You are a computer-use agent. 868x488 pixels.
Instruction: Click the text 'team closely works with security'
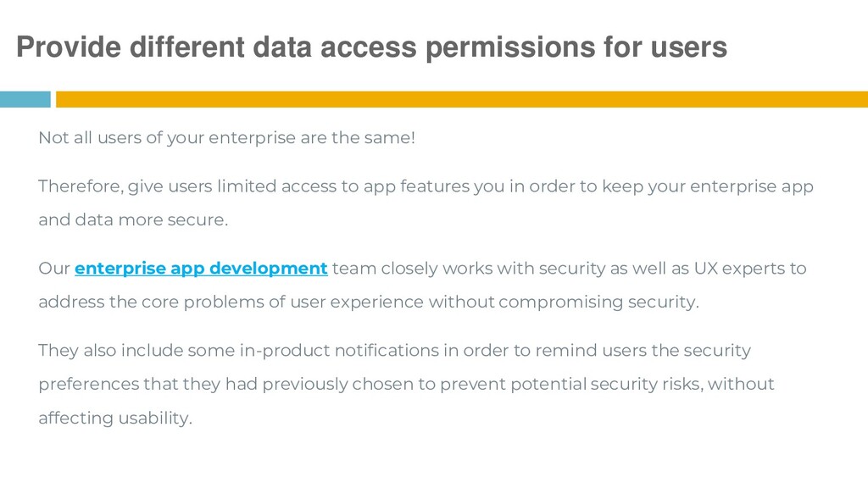point(468,269)
